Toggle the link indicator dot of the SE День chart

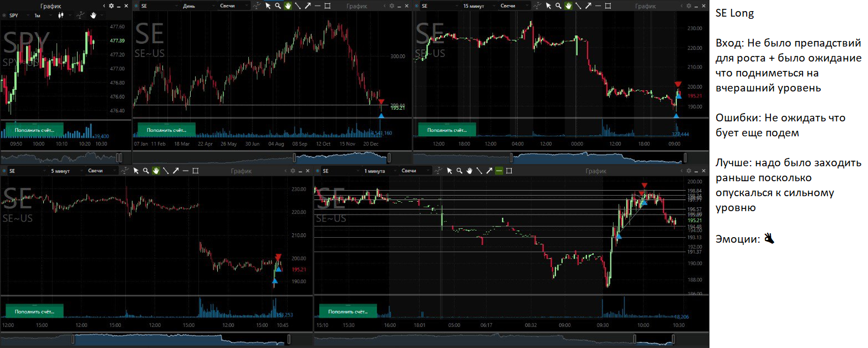click(x=137, y=6)
